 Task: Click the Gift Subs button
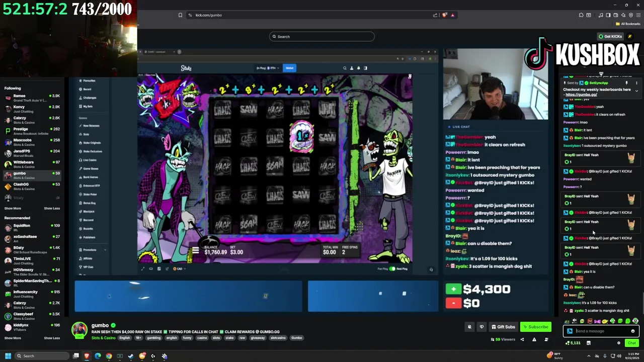[x=503, y=327]
